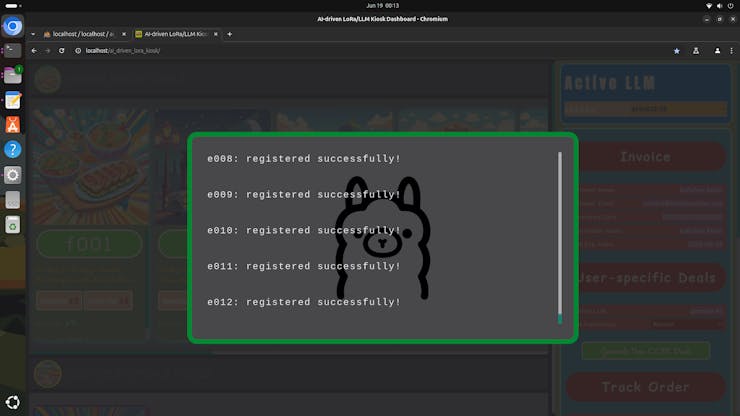The image size is (740, 416).
Task: Open the power menu icon in top bar
Action: point(731,6)
